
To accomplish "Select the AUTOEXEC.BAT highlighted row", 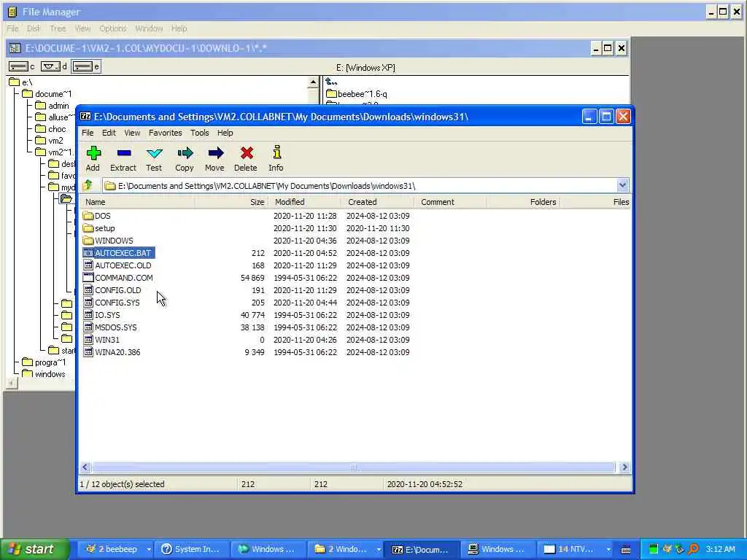I will point(119,253).
